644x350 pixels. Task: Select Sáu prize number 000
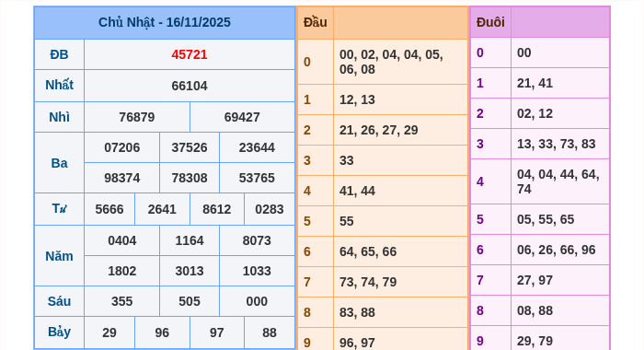tap(257, 301)
